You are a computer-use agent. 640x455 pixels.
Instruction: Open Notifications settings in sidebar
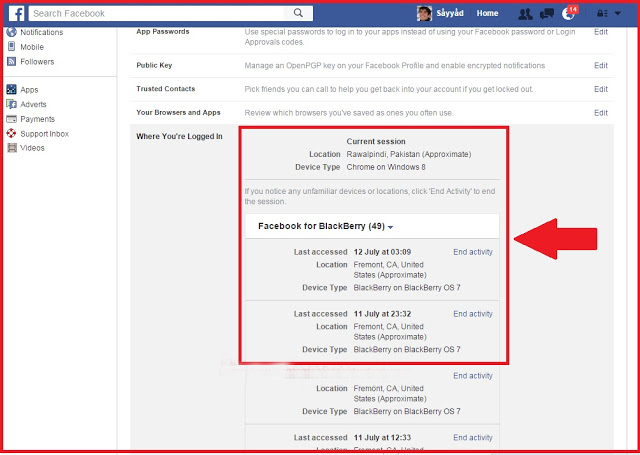42,32
